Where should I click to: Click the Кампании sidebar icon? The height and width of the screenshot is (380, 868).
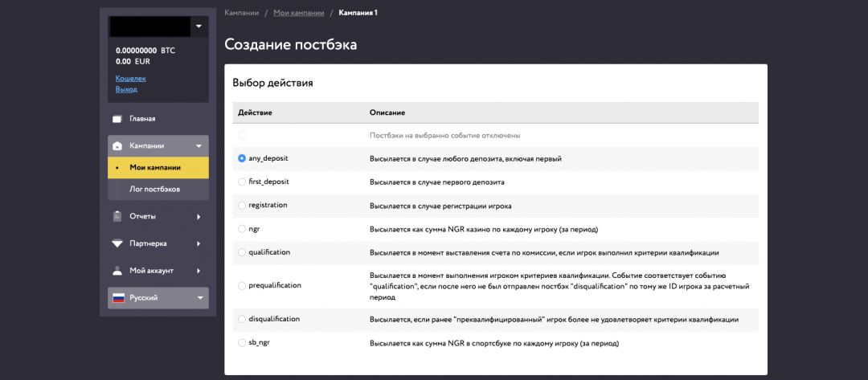pos(117,146)
